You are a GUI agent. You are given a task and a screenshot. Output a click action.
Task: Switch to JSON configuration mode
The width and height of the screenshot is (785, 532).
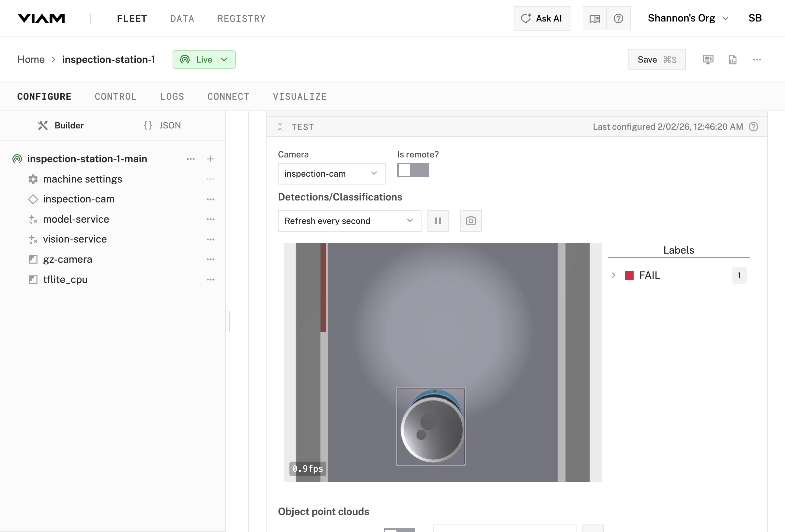click(x=162, y=126)
